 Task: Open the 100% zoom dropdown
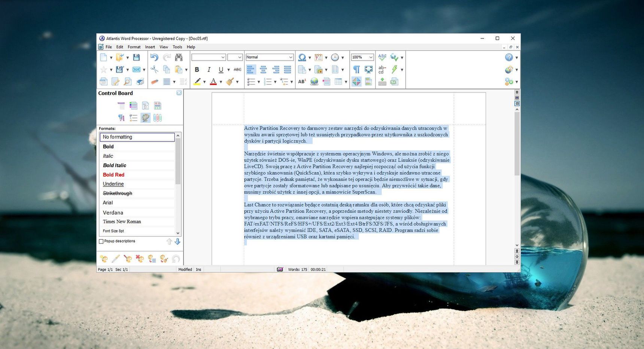tap(371, 57)
